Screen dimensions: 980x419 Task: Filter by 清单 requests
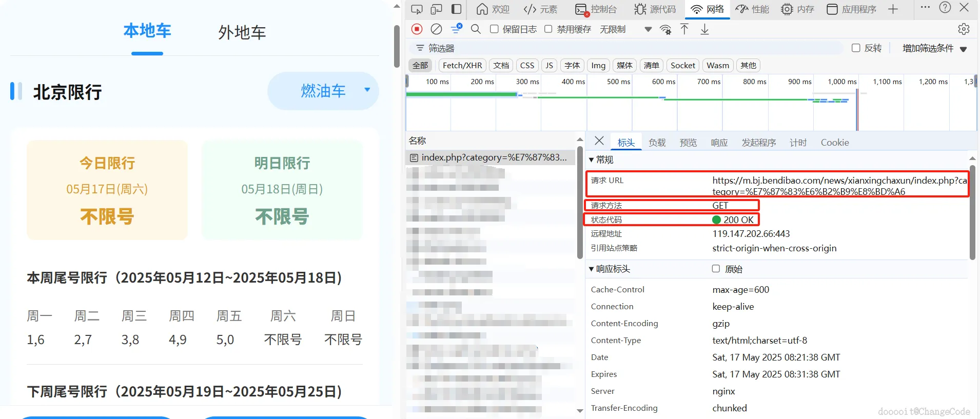tap(652, 65)
